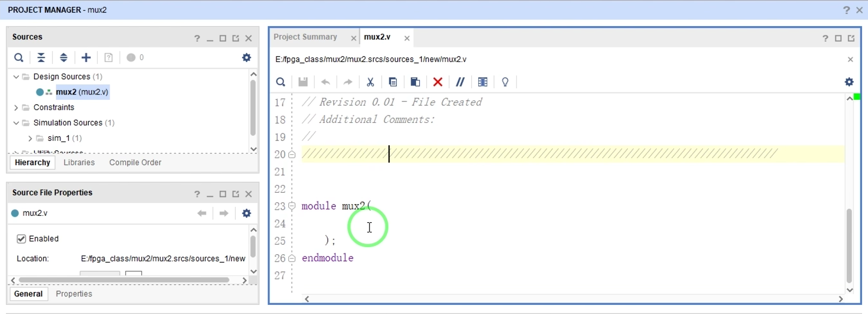This screenshot has width=868, height=314.
Task: Select the Constraints tree item
Action: [53, 107]
